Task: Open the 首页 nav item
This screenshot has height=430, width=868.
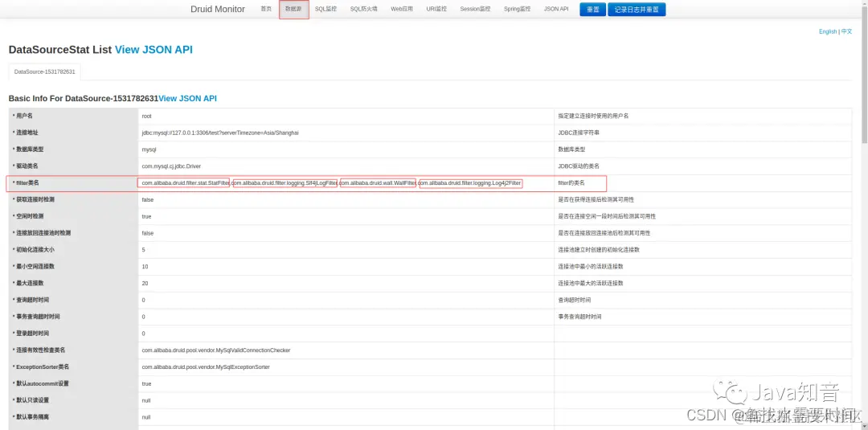Action: 266,10
